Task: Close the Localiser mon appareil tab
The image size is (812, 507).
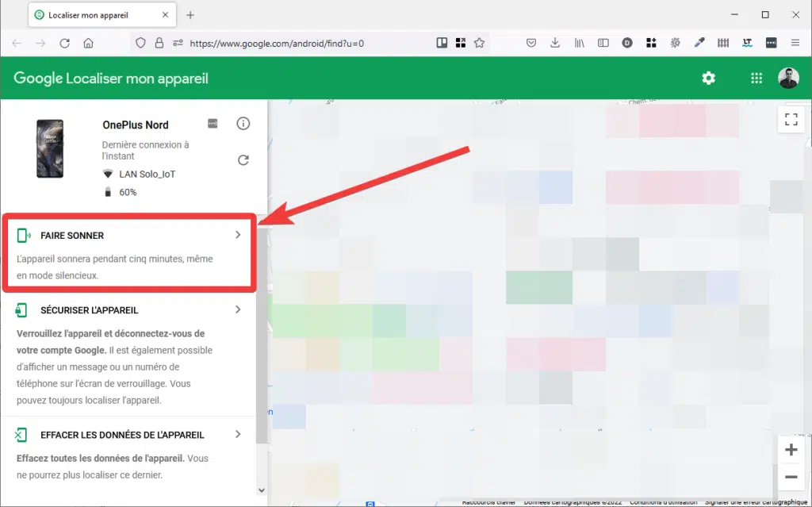Action: (x=165, y=15)
